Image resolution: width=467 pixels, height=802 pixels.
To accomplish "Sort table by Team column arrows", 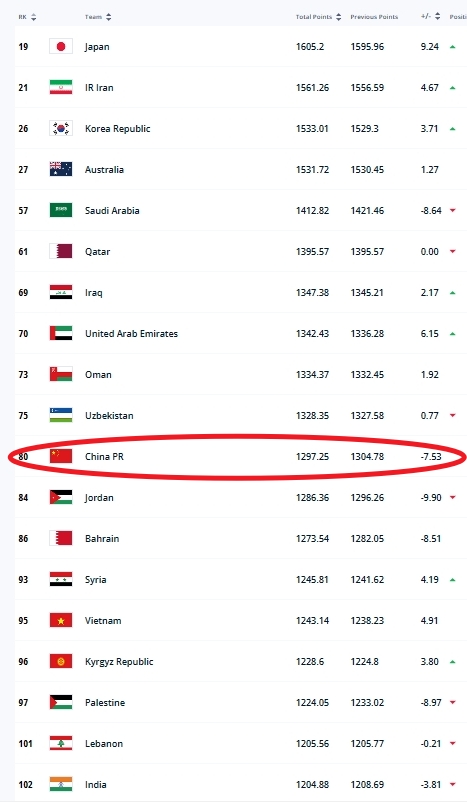I will click(x=108, y=17).
